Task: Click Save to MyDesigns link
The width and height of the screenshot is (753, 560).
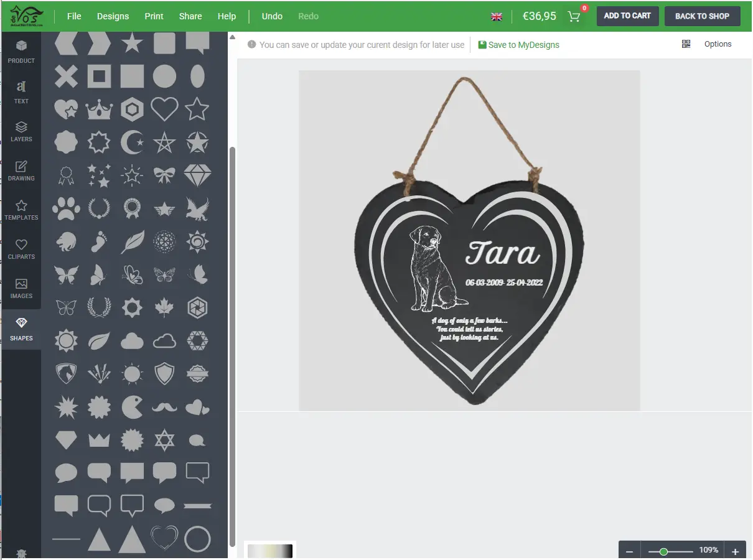Action: pos(519,45)
